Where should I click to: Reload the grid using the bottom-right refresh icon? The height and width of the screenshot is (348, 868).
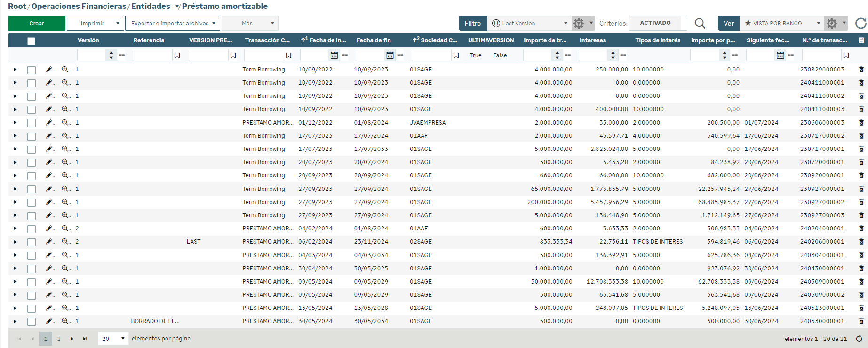(x=859, y=339)
